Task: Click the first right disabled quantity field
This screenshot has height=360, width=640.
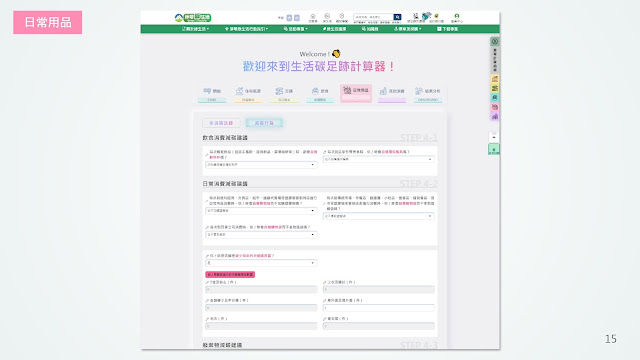Action: point(378,289)
